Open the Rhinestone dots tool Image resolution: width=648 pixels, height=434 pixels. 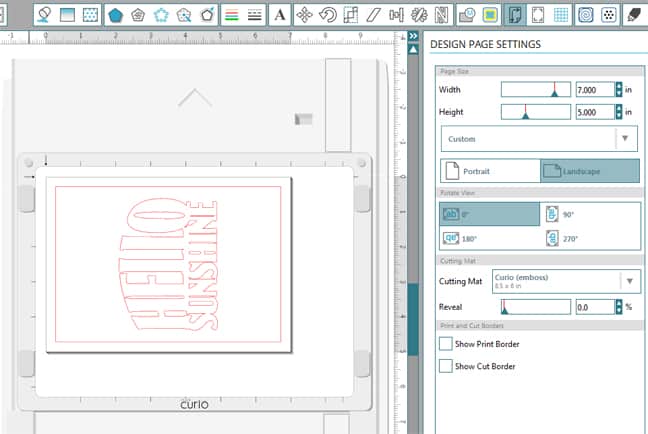pos(609,15)
